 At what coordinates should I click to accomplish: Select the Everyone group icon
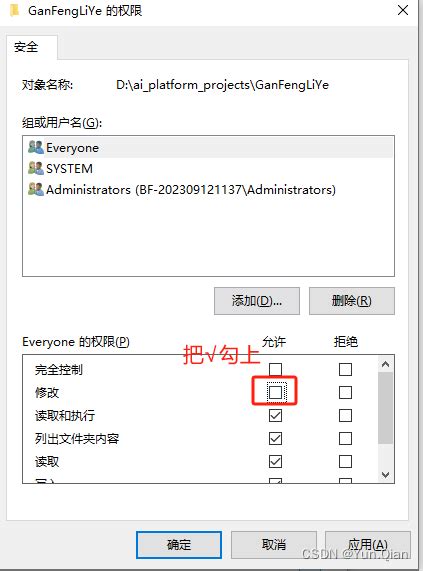[36, 147]
